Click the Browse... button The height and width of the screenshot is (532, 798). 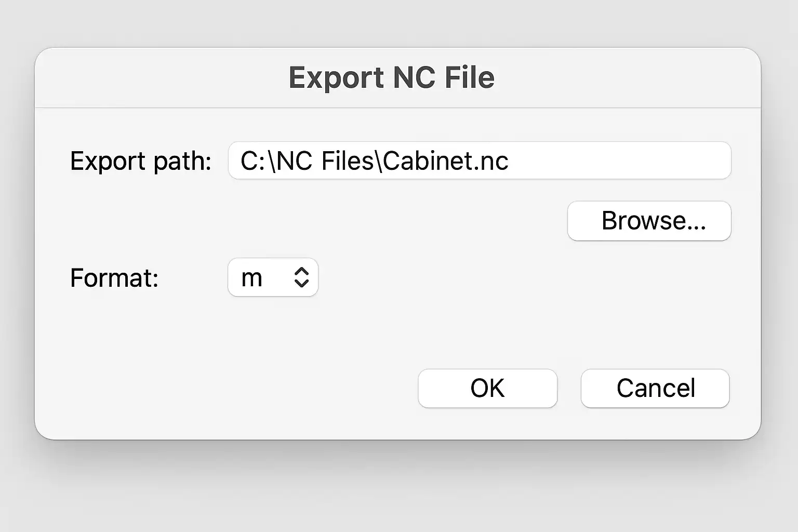click(649, 221)
